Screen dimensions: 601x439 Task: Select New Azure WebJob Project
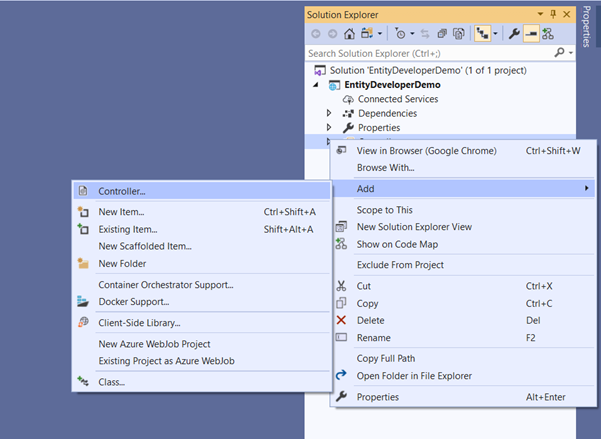tap(202, 344)
